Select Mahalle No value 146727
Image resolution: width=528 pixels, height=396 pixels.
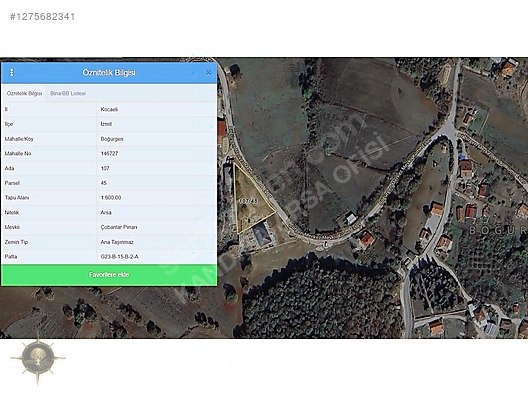coord(109,154)
